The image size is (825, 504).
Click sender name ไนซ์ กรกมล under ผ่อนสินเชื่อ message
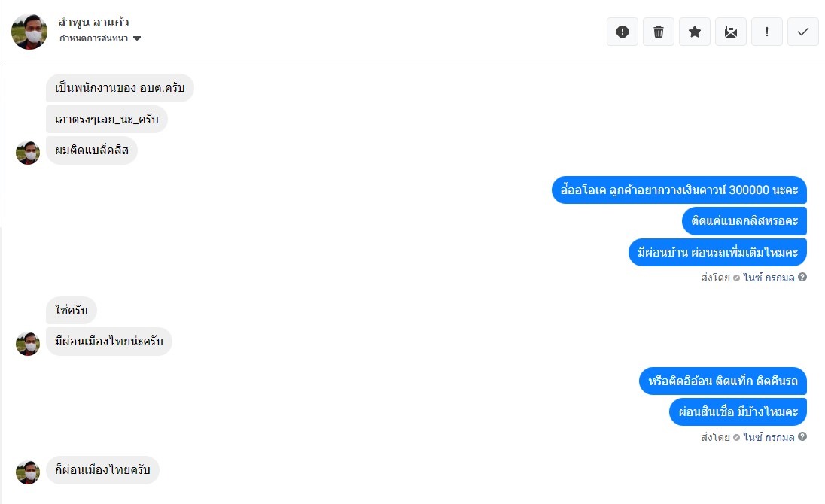pos(768,437)
